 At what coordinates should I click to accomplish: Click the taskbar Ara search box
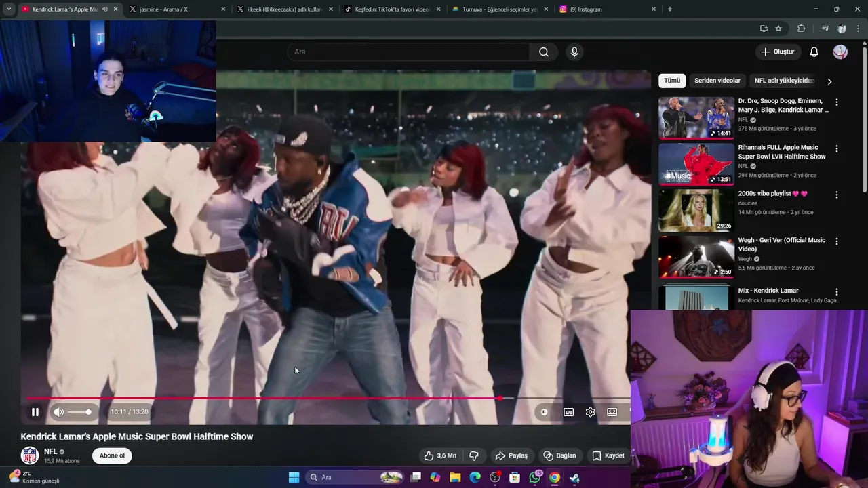[355, 477]
